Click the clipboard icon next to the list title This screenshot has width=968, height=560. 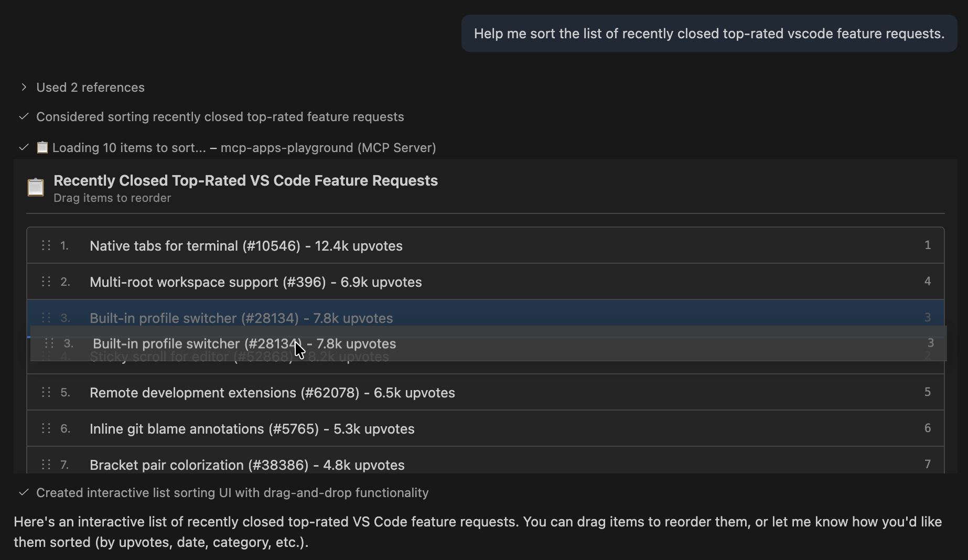click(x=35, y=187)
